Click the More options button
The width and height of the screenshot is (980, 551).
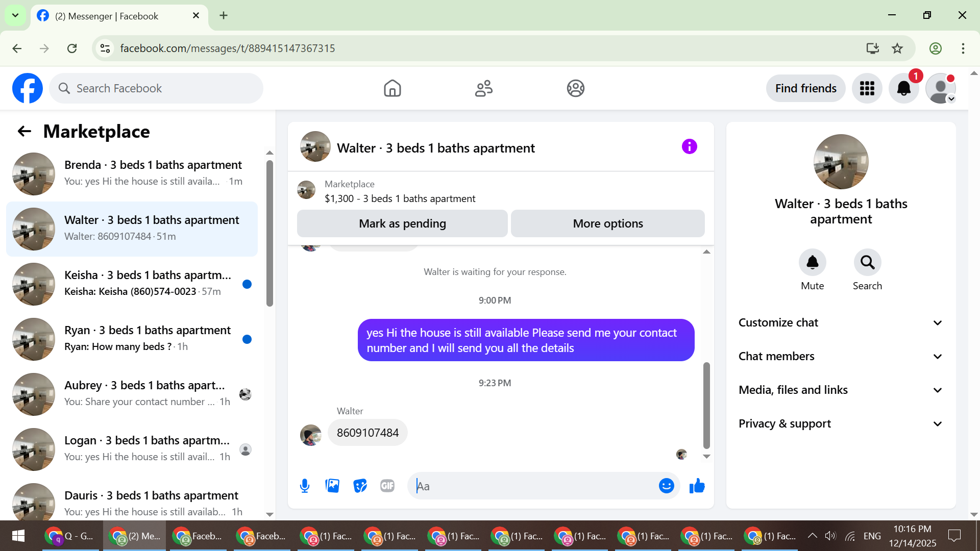[x=607, y=223]
